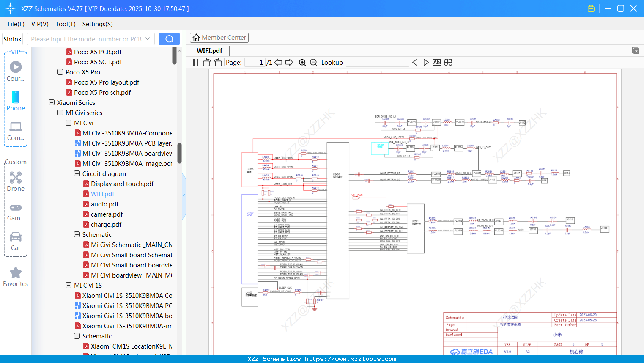Click the binoculars find icon
This screenshot has height=363, width=644.
point(448,63)
